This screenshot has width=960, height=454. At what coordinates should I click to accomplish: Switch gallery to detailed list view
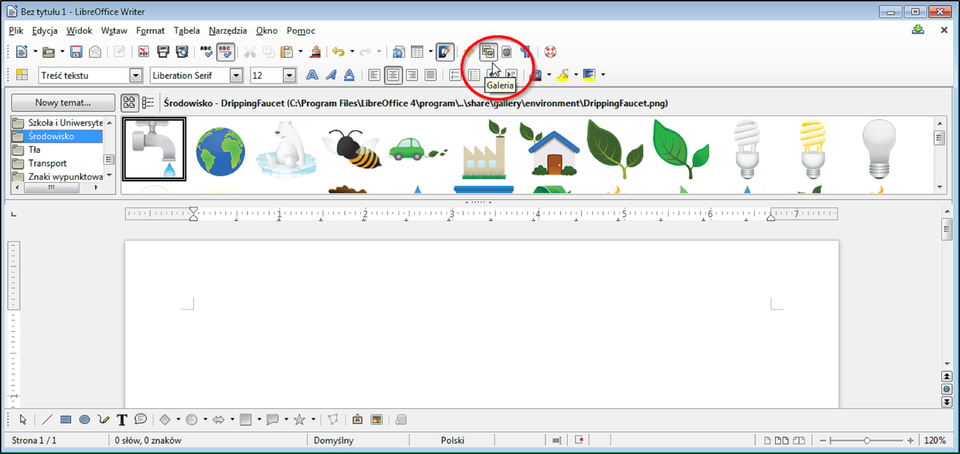148,102
